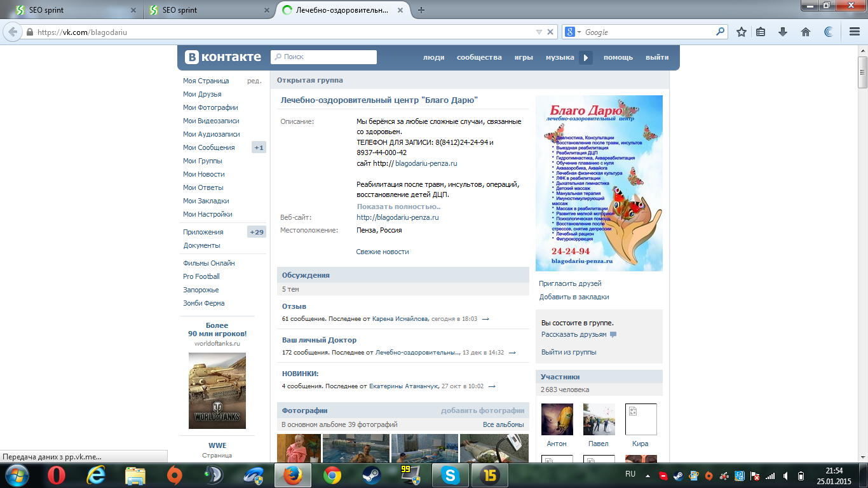868x488 pixels.
Task: Click the magnifier icon in the Google search box
Action: click(721, 32)
